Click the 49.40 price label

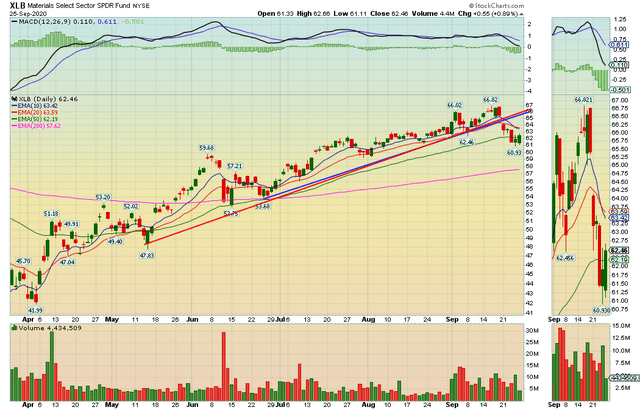[x=115, y=242]
